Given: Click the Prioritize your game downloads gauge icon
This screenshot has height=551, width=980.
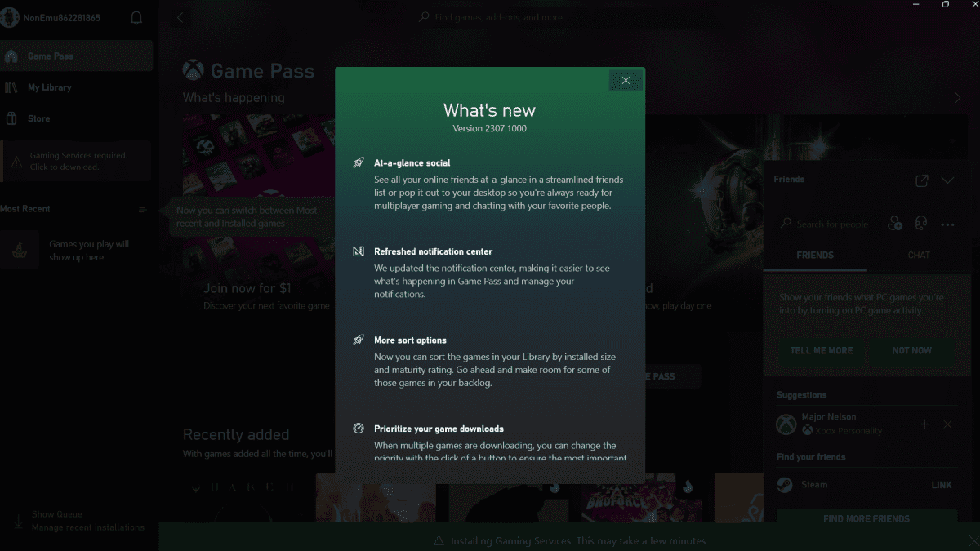Looking at the screenshot, I should 359,429.
